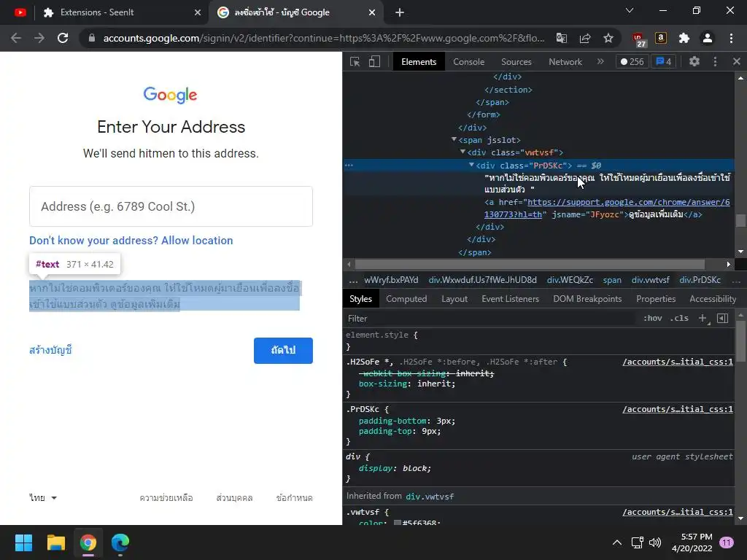This screenshot has width=747, height=560.
Task: Collapse the div class vwtvsf node
Action: 462,152
